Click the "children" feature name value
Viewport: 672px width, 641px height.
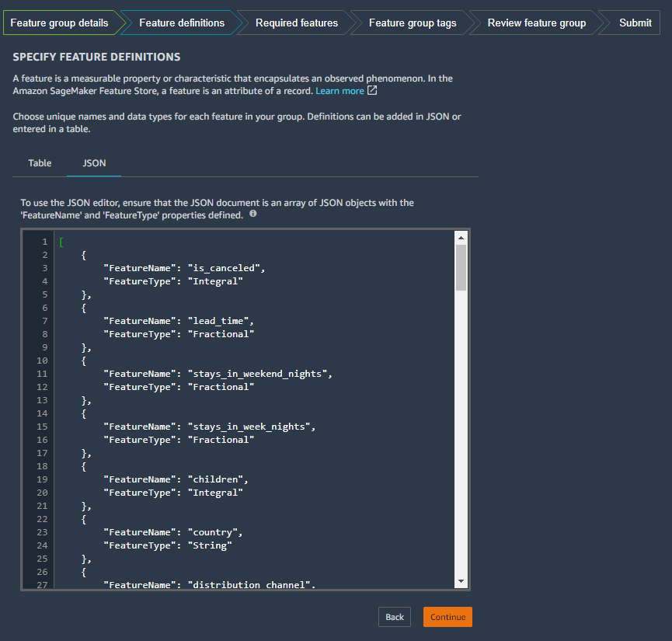pyautogui.click(x=215, y=479)
